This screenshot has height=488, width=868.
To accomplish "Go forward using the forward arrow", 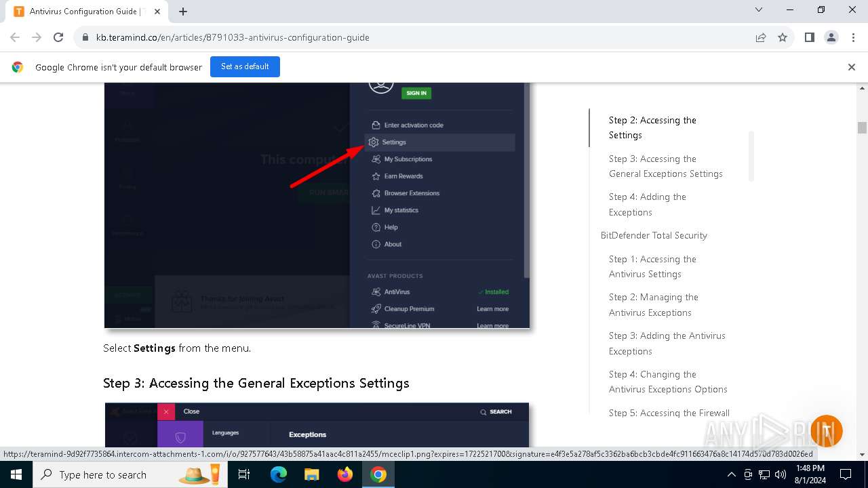I will (37, 37).
